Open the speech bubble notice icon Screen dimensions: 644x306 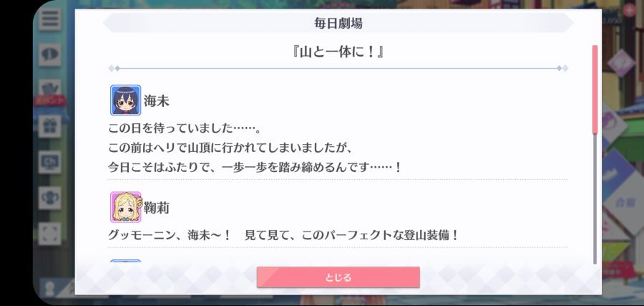tap(49, 54)
